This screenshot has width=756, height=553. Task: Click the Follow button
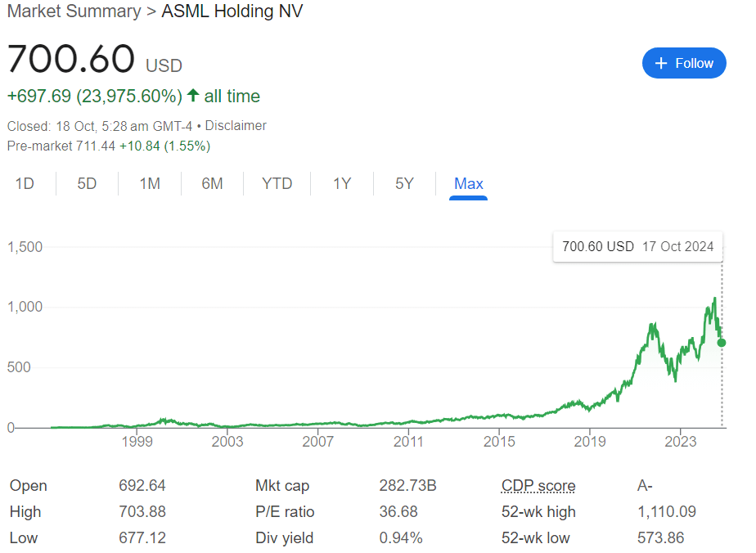tap(684, 63)
